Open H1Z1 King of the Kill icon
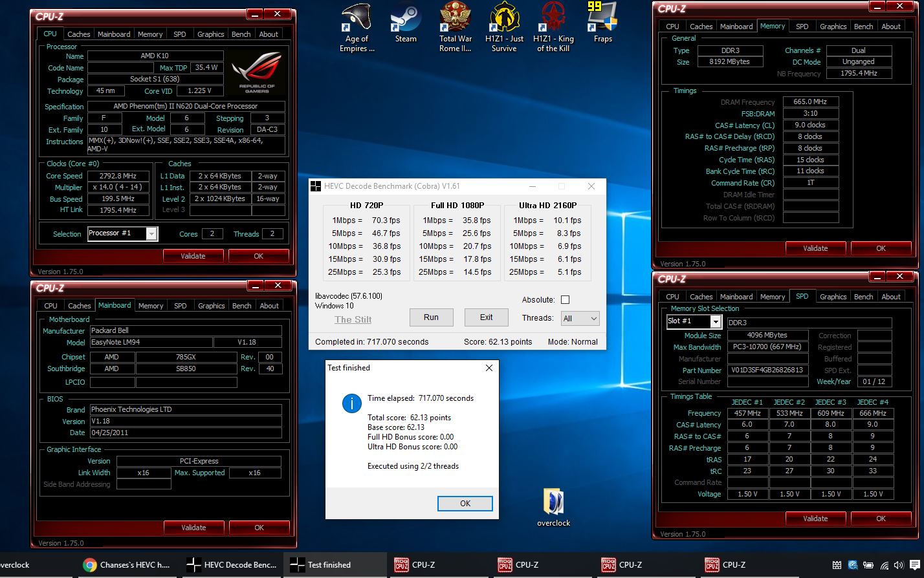The width and height of the screenshot is (924, 578). [x=553, y=28]
